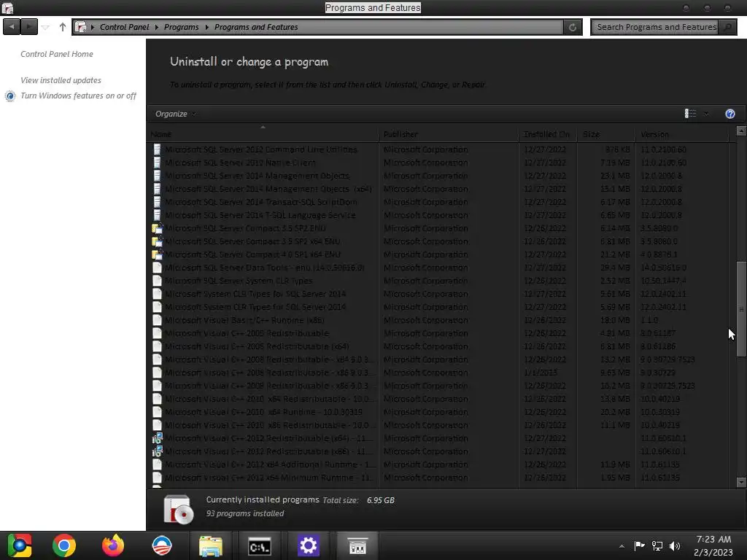
Task: Click the search magnifier icon
Action: 727,27
